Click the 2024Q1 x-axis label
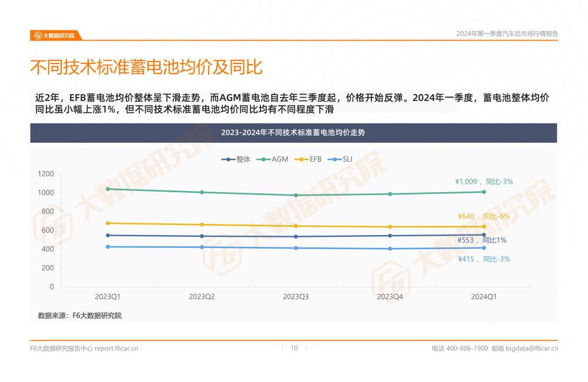 [484, 297]
